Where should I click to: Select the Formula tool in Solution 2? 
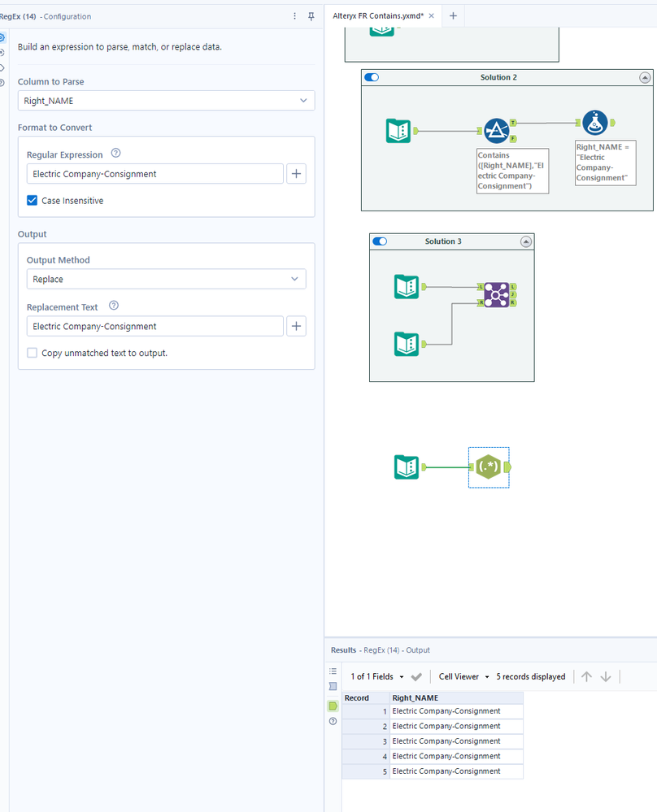tap(595, 124)
